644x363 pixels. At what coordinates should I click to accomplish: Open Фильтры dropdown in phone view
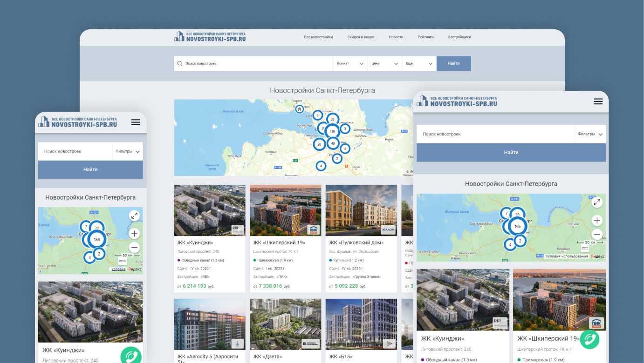pos(128,151)
